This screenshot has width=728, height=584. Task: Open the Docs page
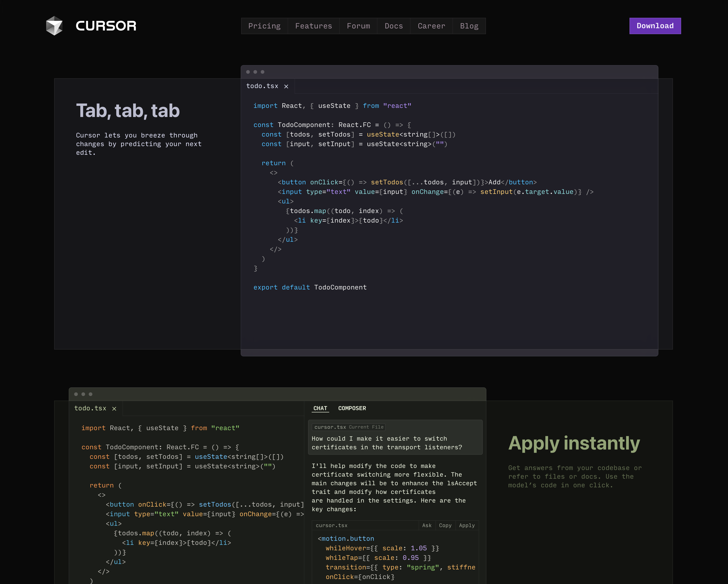[x=394, y=26]
